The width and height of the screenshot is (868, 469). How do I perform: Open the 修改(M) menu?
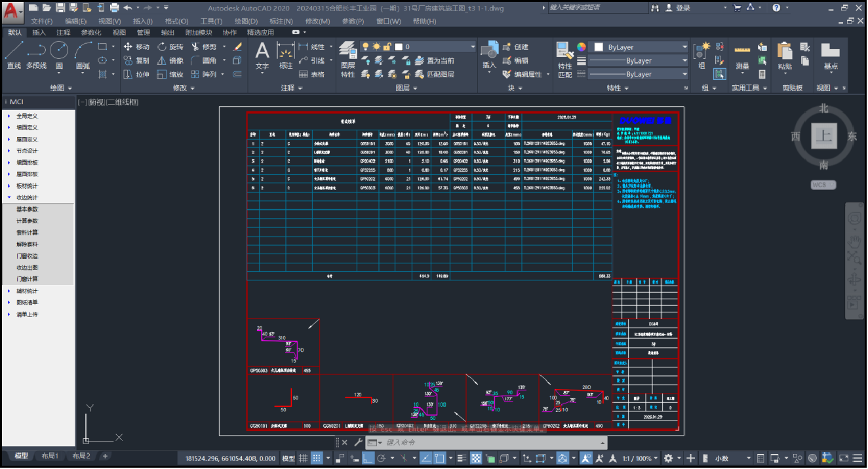click(317, 21)
